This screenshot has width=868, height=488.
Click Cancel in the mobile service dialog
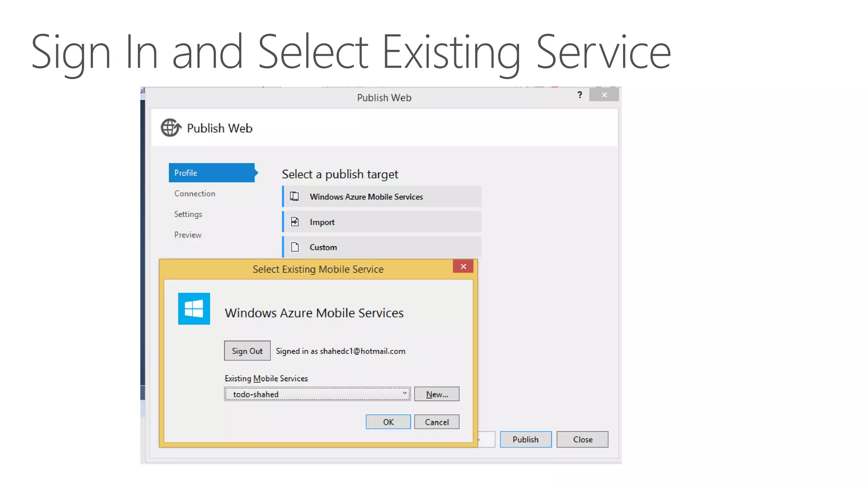pos(437,422)
